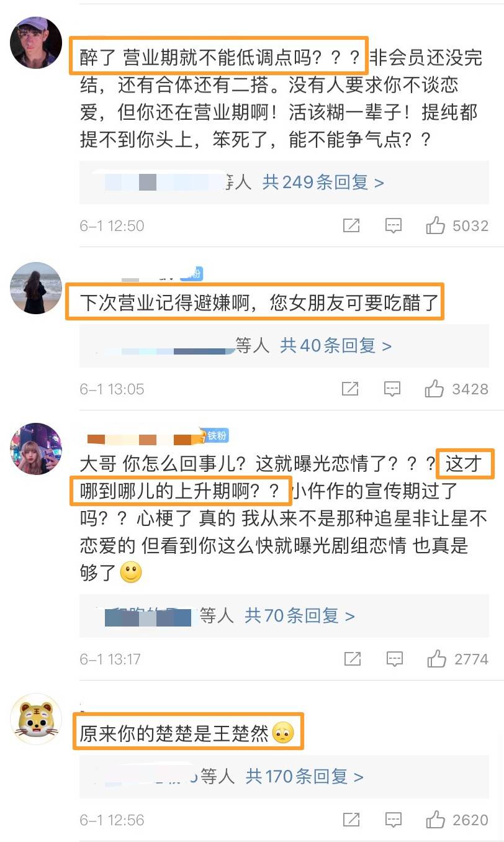The width and height of the screenshot is (504, 842).
Task: Tap the 铁粉 badge next to the username
Action: [x=213, y=435]
